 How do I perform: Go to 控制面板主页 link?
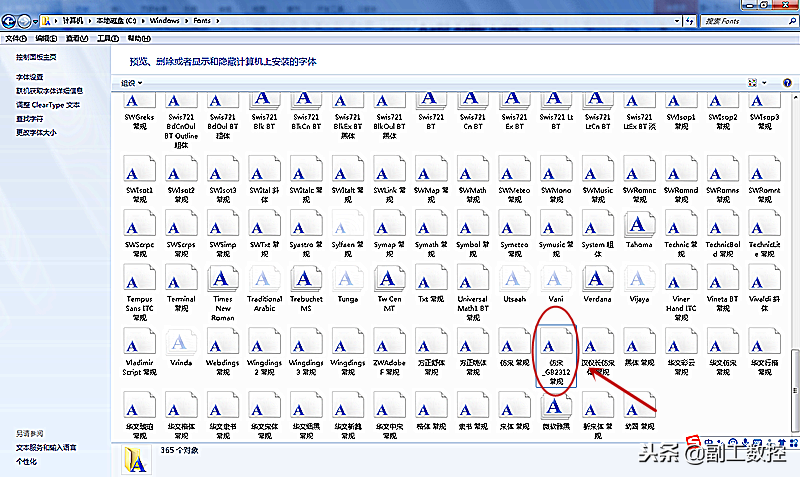coord(36,57)
